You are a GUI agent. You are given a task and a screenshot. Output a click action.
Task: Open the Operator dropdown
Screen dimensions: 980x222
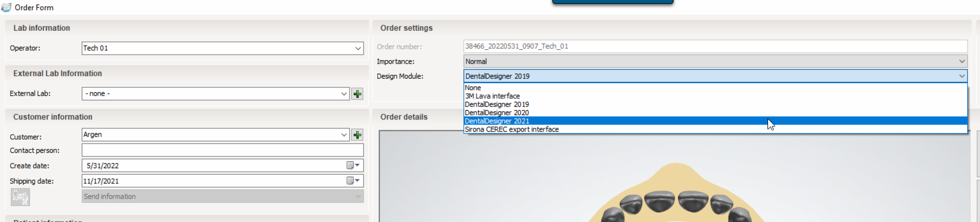coord(358,48)
